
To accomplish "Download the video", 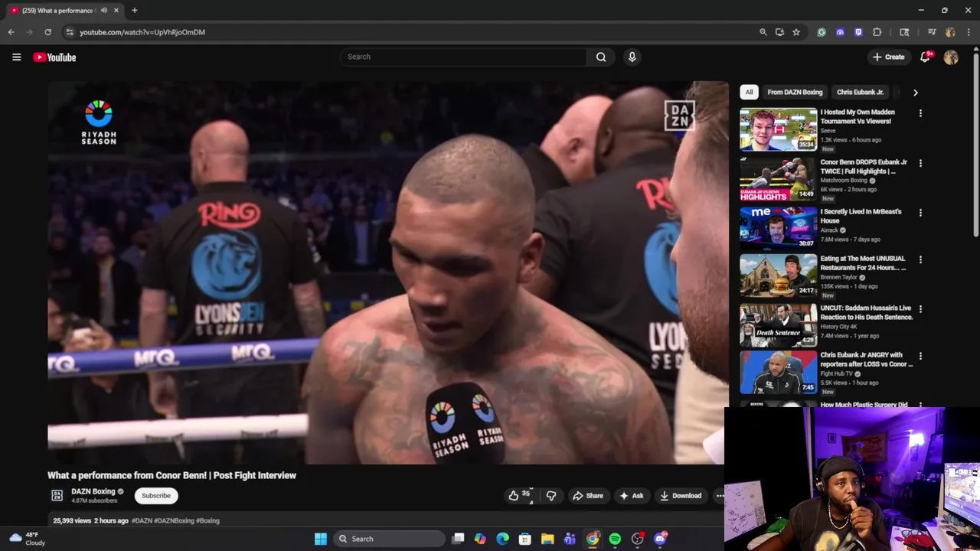I will click(x=681, y=496).
